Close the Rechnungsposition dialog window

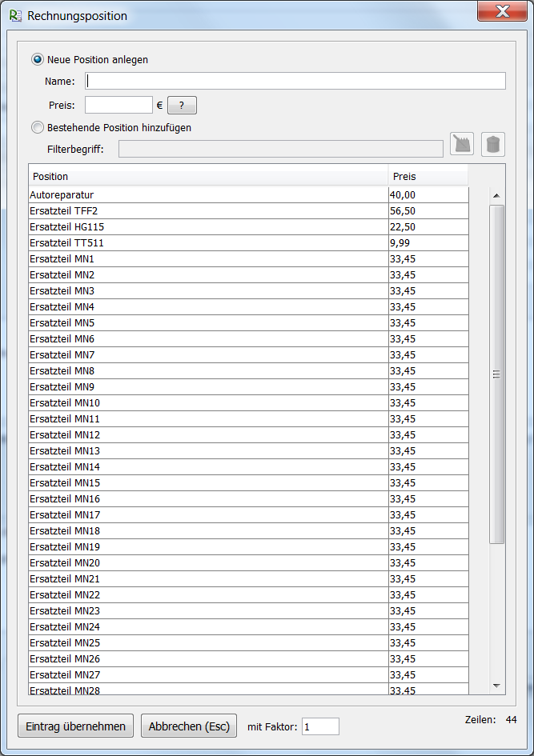[x=501, y=11]
